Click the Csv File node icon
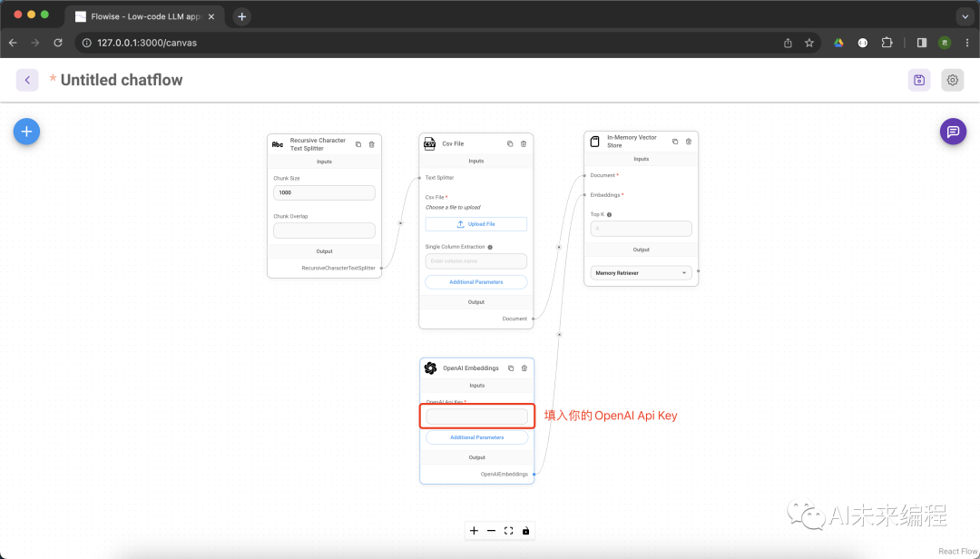This screenshot has height=559, width=980. pos(430,143)
